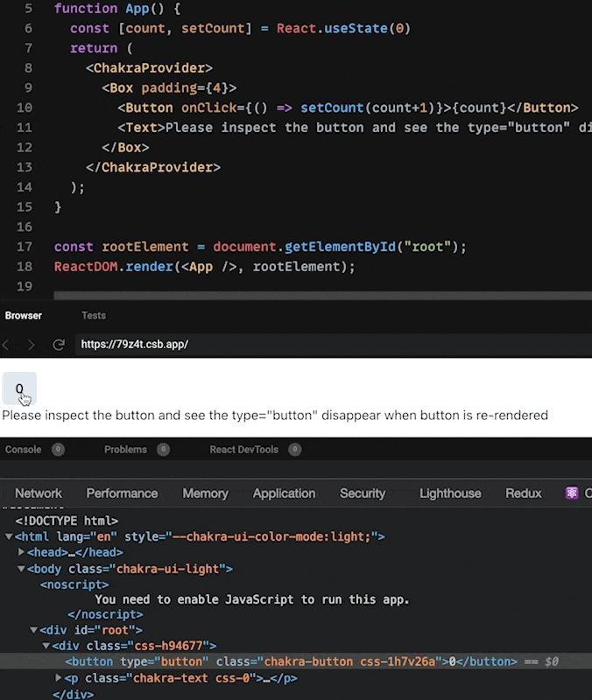Click the counter button showing 0

(18, 388)
